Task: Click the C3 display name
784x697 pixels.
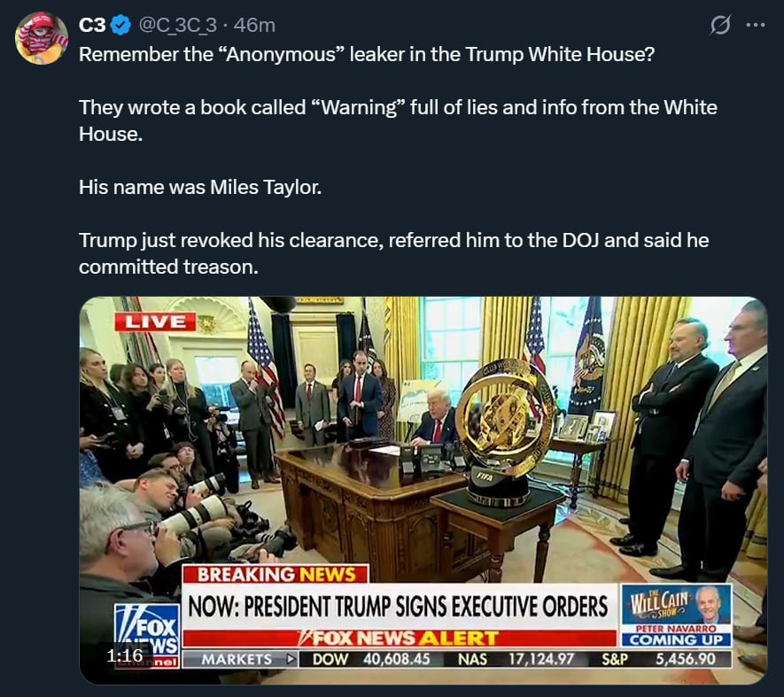Action: pyautogui.click(x=92, y=25)
